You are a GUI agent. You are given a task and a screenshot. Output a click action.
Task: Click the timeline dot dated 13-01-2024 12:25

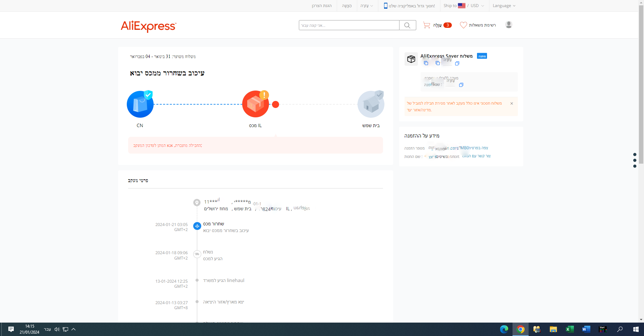[x=197, y=280]
